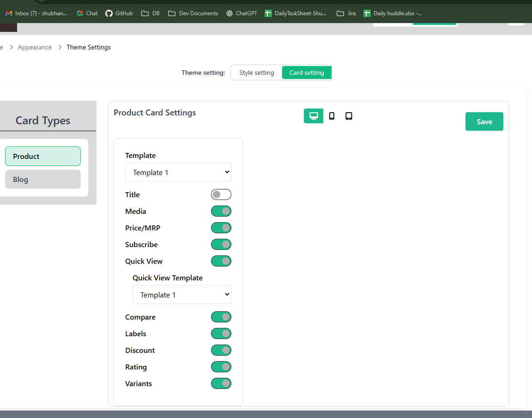Open the Dev Documents bookmark folder

click(193, 13)
